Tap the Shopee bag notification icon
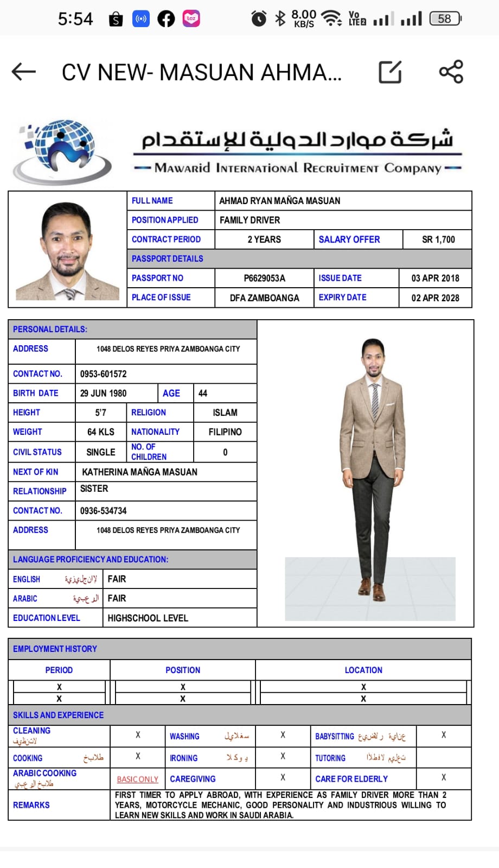 116,20
